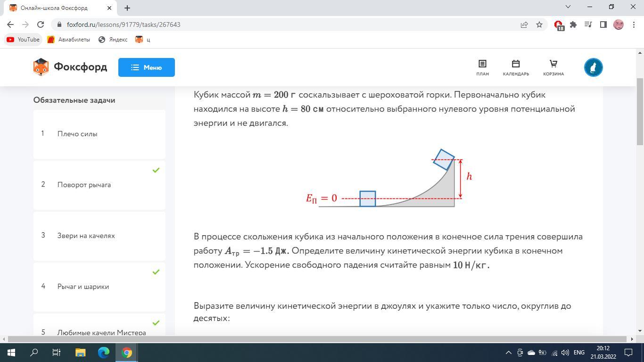Share this page via the share icon
The image size is (644, 362).
click(x=524, y=25)
